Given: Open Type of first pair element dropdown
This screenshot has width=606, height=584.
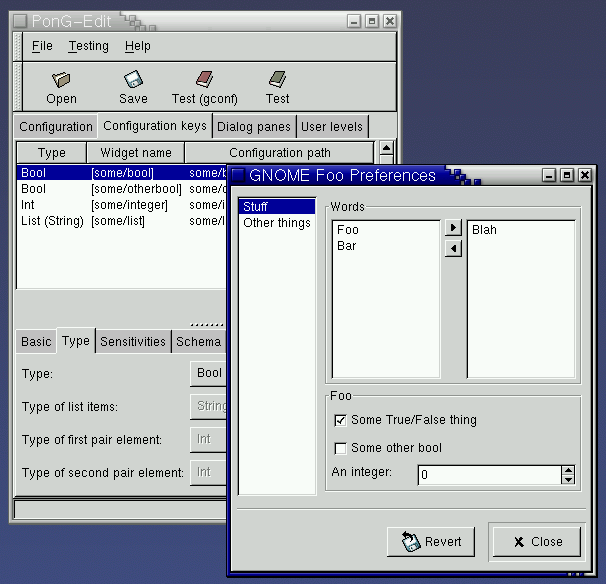Looking at the screenshot, I should pos(208,439).
